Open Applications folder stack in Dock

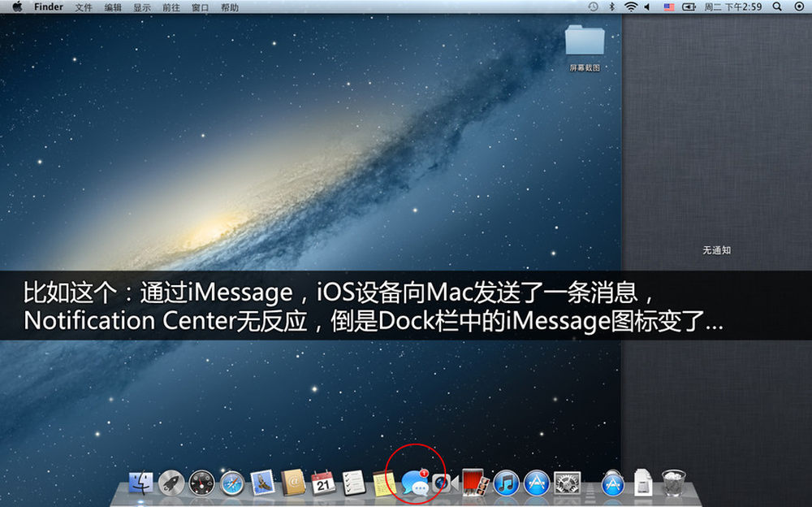pos(612,483)
